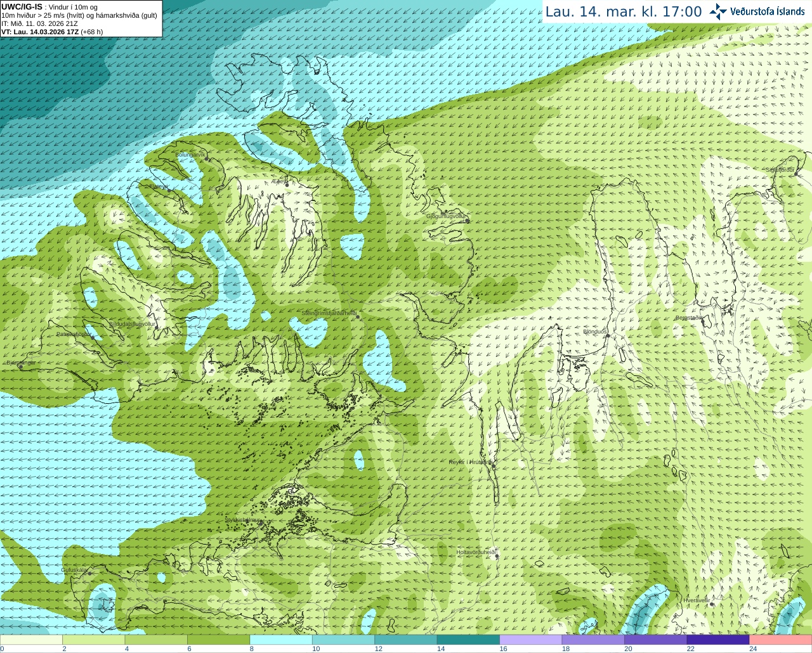This screenshot has width=812, height=653.
Task: Click the Patreksfjörður station marker
Action: (94, 337)
